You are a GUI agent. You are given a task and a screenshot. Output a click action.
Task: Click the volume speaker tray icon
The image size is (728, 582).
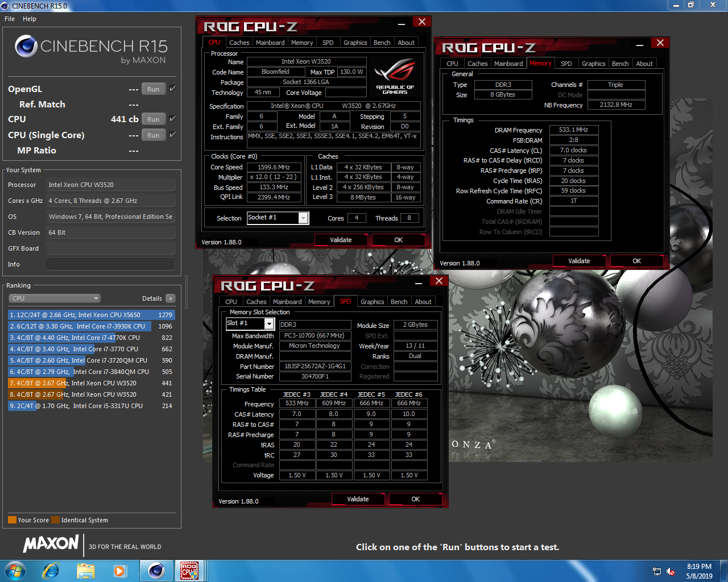671,571
